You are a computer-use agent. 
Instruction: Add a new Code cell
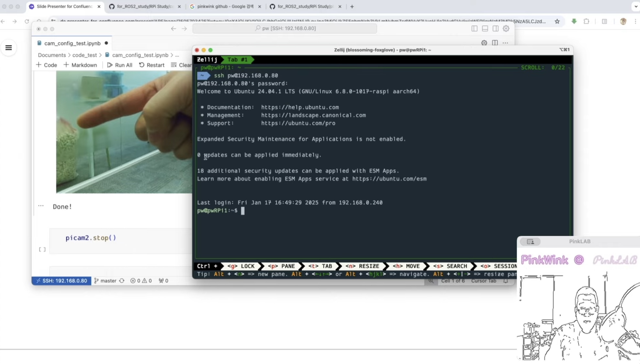(47, 65)
